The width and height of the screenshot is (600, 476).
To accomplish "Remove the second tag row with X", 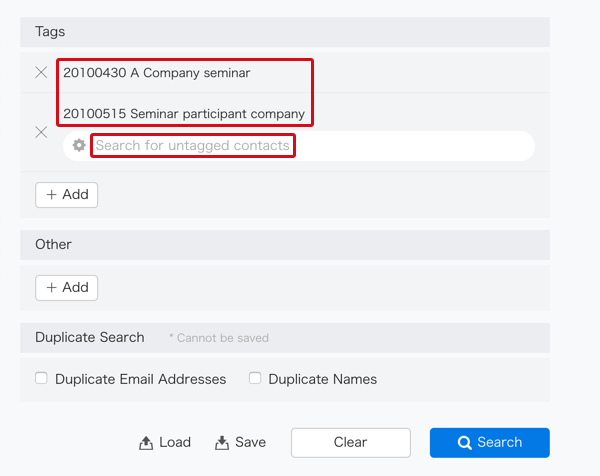I will pos(41,132).
